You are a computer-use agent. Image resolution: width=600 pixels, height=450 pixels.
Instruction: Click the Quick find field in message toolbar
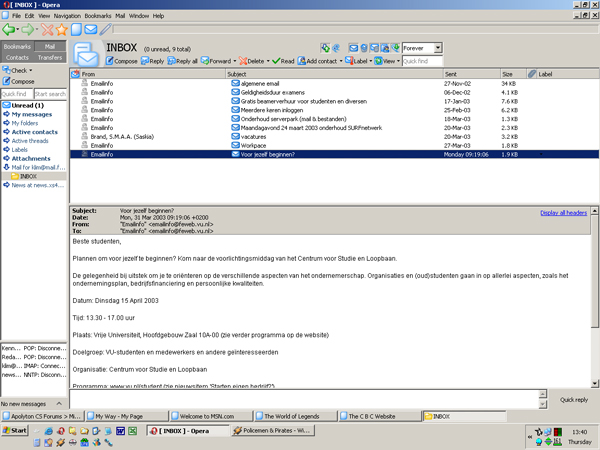pos(422,61)
